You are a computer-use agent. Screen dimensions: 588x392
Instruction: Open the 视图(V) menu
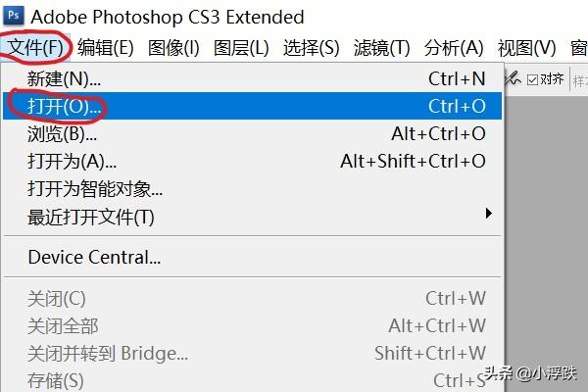[526, 48]
